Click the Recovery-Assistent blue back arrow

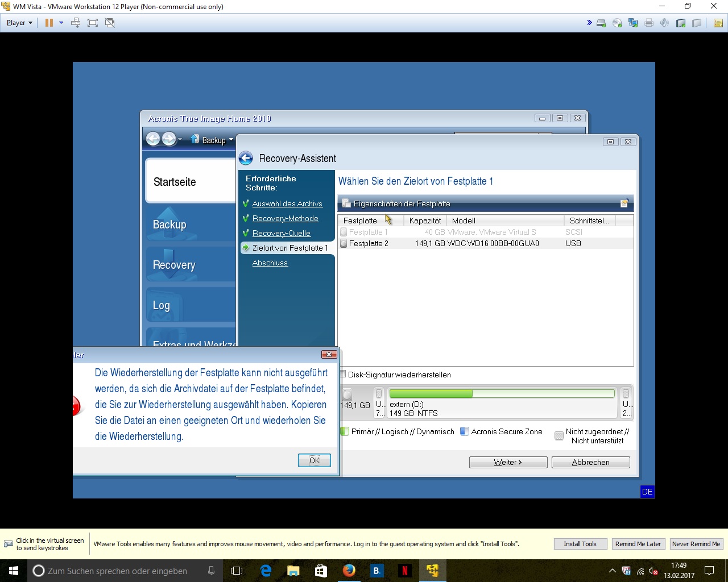coord(246,159)
